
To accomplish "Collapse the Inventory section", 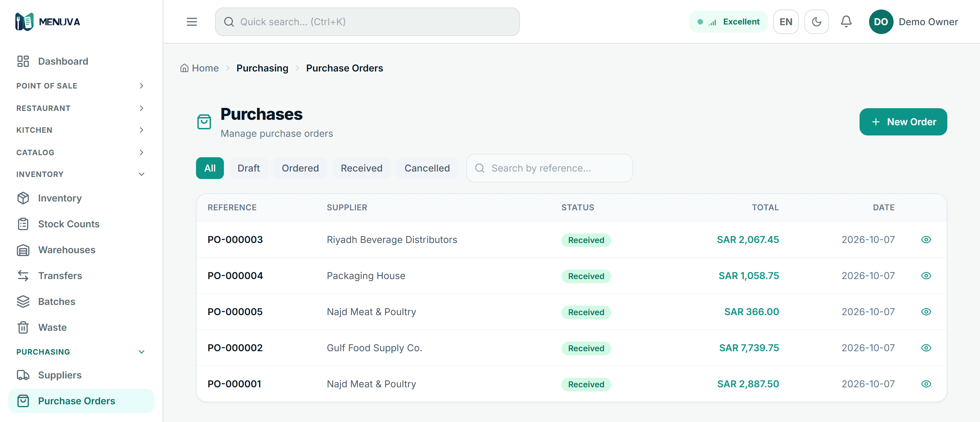I will tap(81, 174).
